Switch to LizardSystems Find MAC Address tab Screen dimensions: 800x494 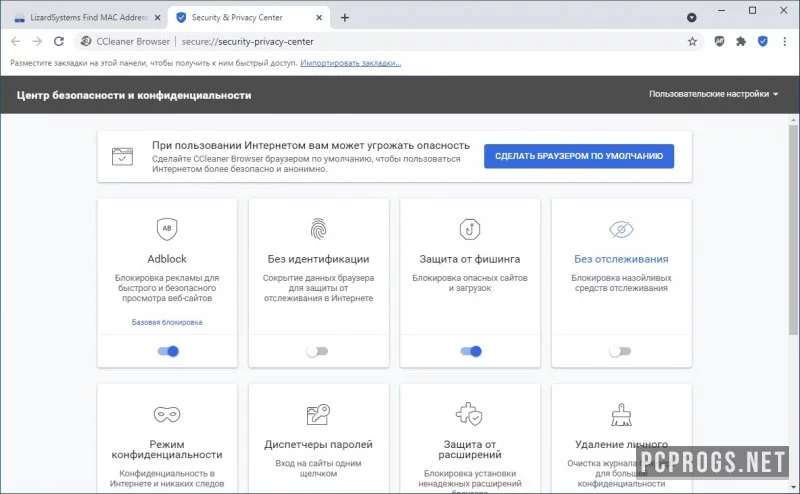[87, 17]
